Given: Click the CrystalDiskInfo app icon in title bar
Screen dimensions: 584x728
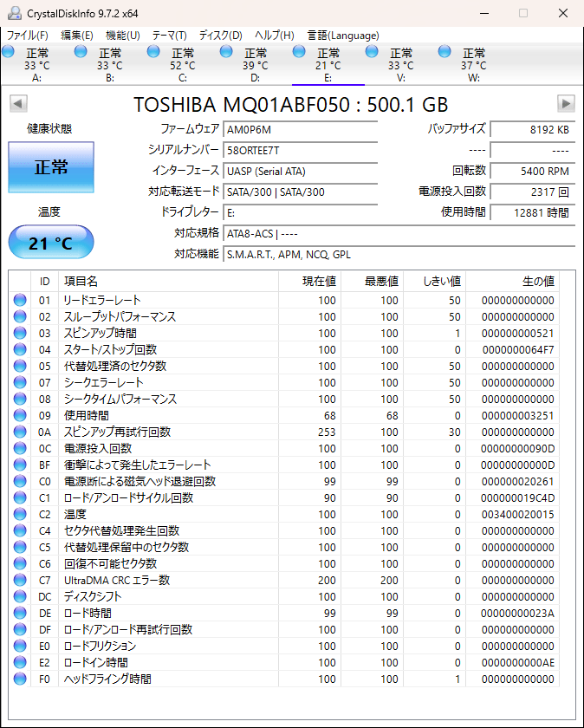Looking at the screenshot, I should [x=15, y=13].
